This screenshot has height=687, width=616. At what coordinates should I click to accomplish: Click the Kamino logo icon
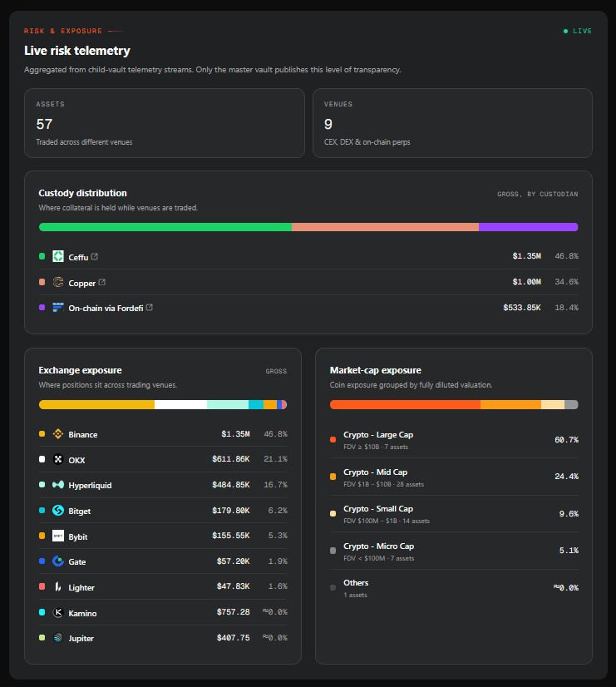point(58,612)
